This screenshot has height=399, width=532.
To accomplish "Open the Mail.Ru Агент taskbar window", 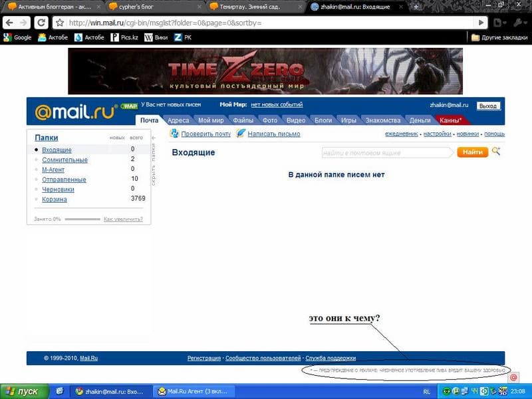I will click(x=194, y=392).
